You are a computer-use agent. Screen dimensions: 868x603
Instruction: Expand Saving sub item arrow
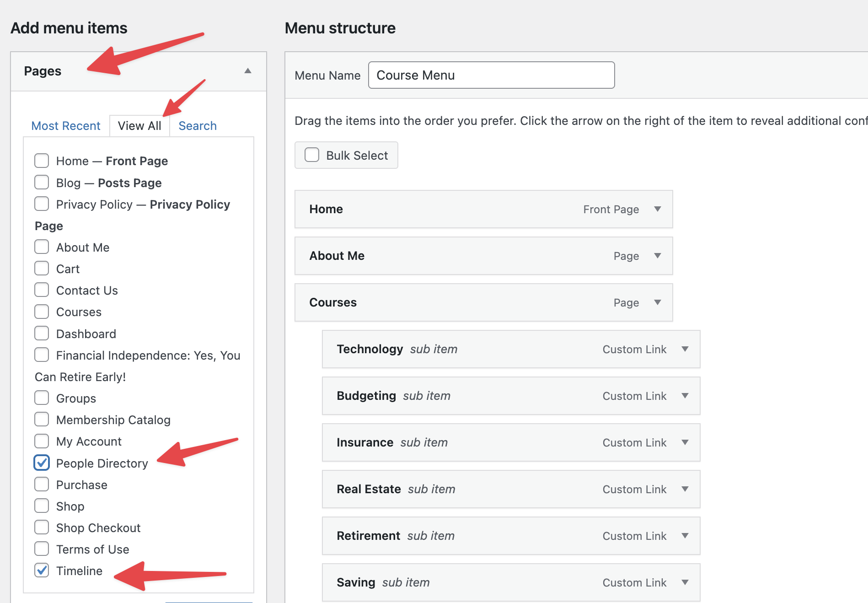point(685,582)
